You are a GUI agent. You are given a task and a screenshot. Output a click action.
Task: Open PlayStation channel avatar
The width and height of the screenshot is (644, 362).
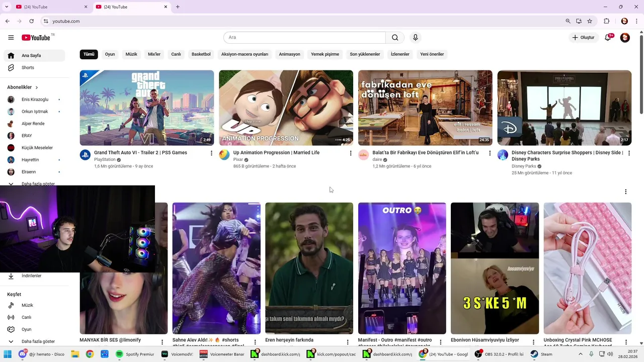pos(85,155)
